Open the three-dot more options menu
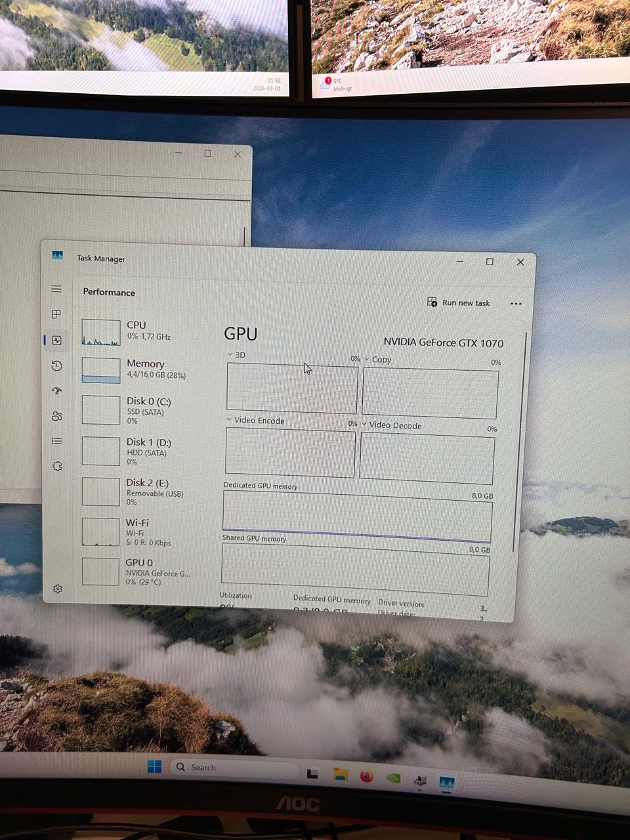 click(x=516, y=303)
